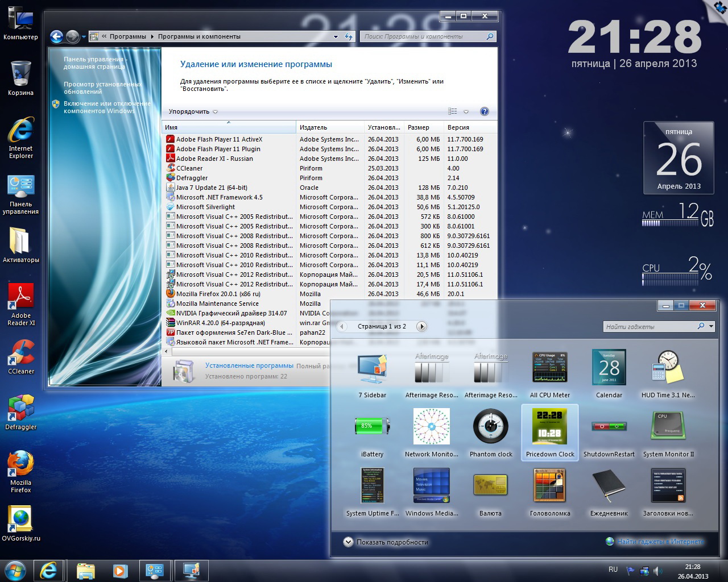Pick the Валюта currency gadget

(491, 492)
